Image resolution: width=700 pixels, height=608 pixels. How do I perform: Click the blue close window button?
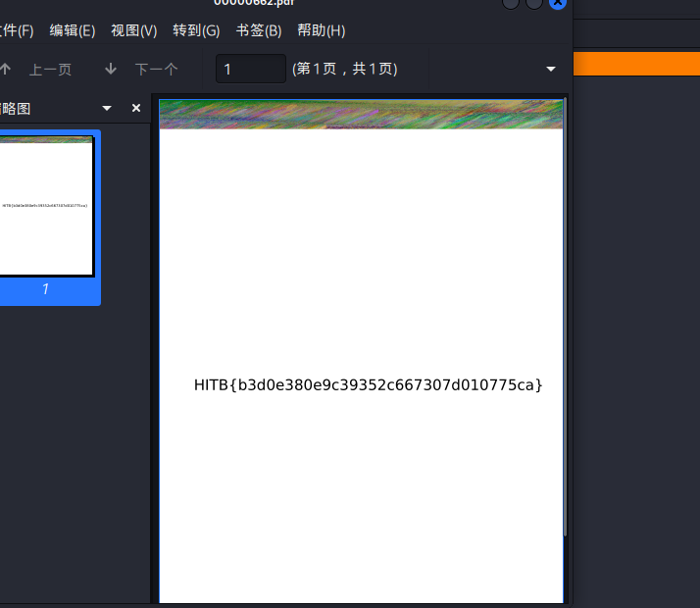(x=558, y=3)
